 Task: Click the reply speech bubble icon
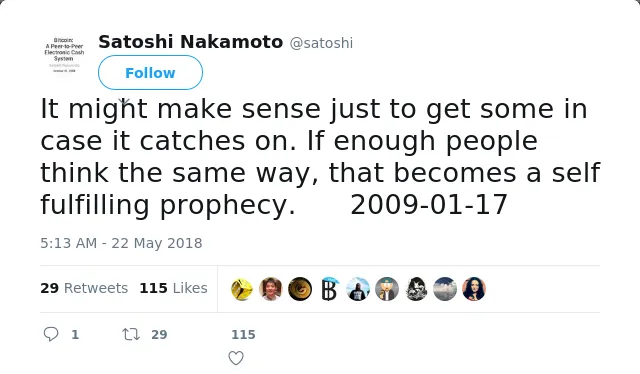[51, 334]
